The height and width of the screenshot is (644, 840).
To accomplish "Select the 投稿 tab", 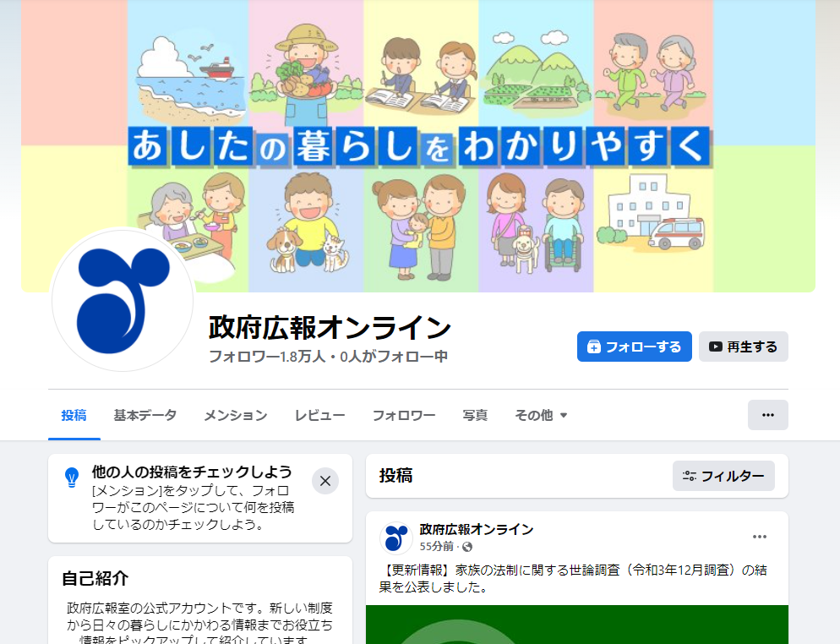I will coord(74,415).
